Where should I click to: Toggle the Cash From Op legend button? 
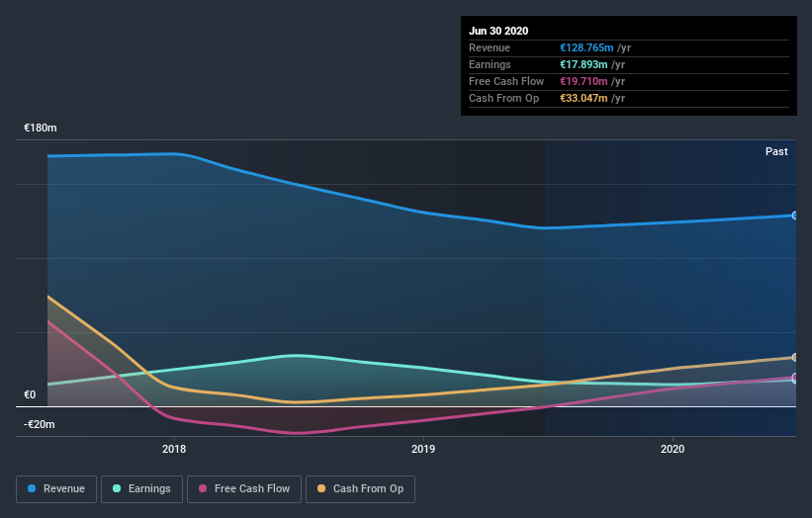pyautogui.click(x=360, y=489)
